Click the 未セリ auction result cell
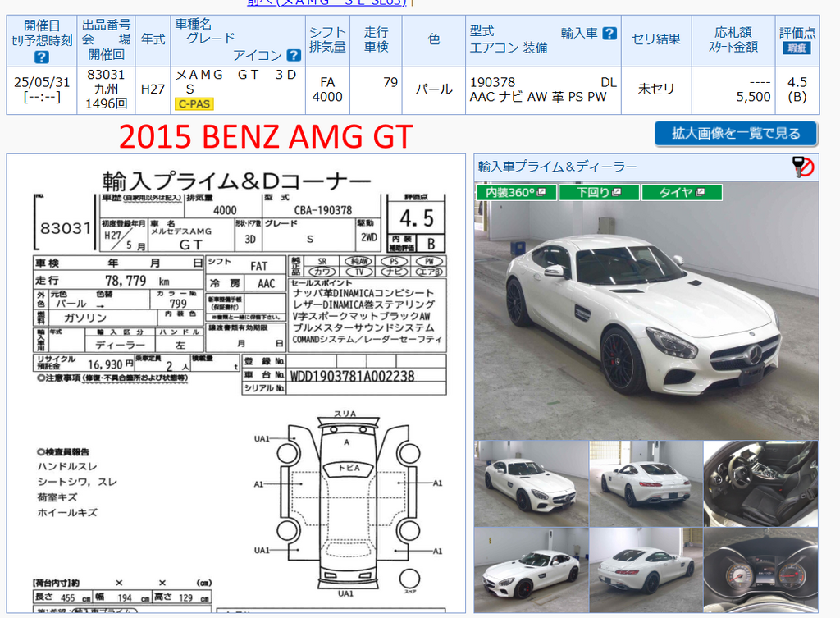 coord(656,90)
